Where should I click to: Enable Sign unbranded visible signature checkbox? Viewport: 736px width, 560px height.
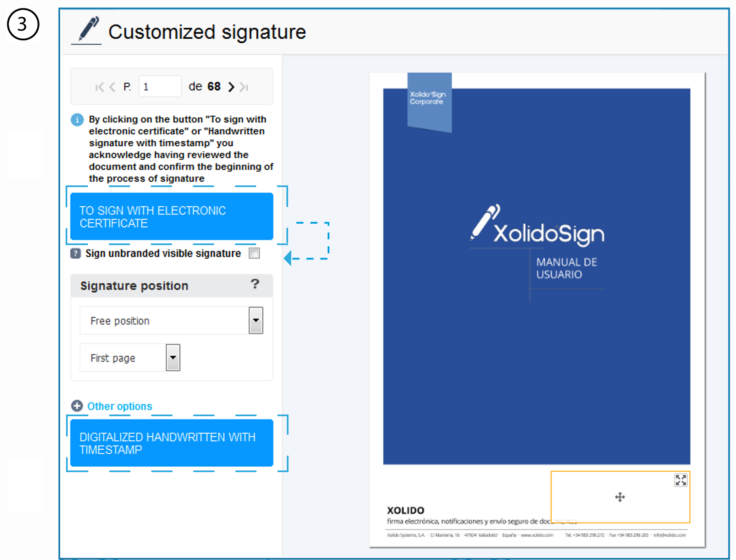254,253
